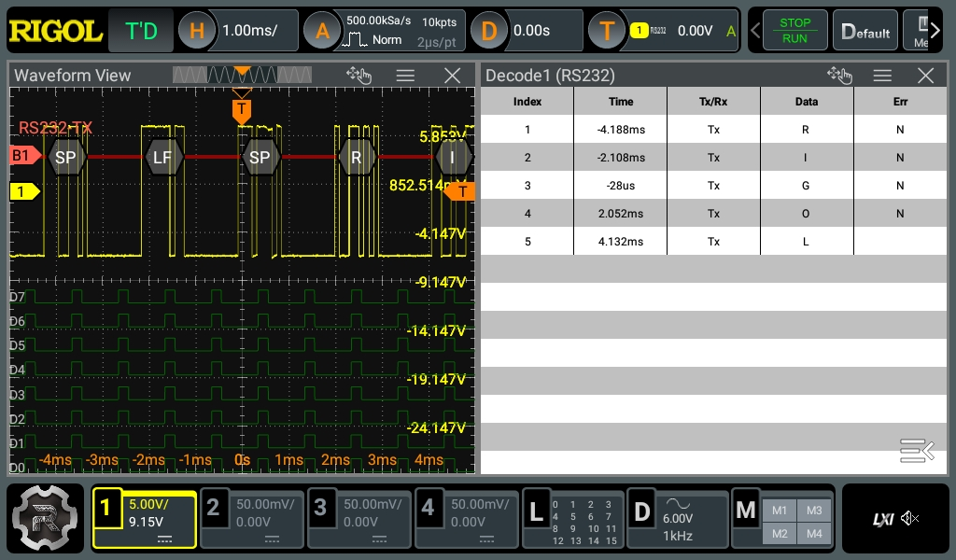Open Waveform View window move icon
Screen dimensions: 956x560
click(358, 76)
